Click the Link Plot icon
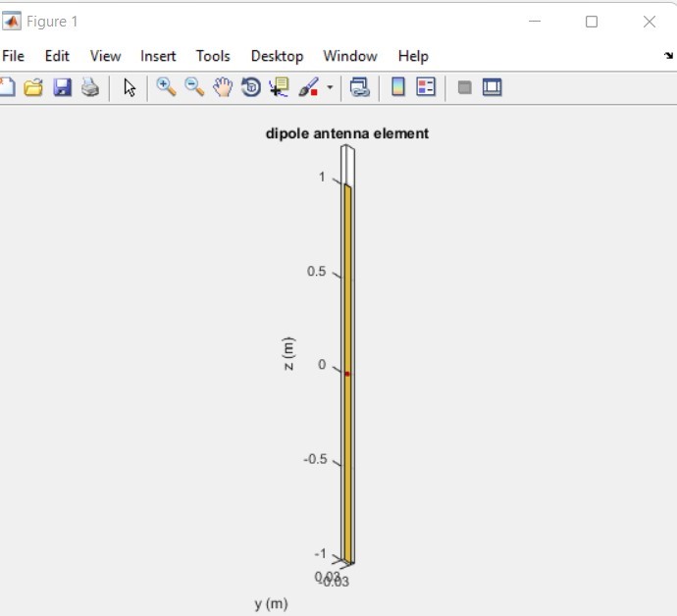The width and height of the screenshot is (677, 616). [x=360, y=87]
